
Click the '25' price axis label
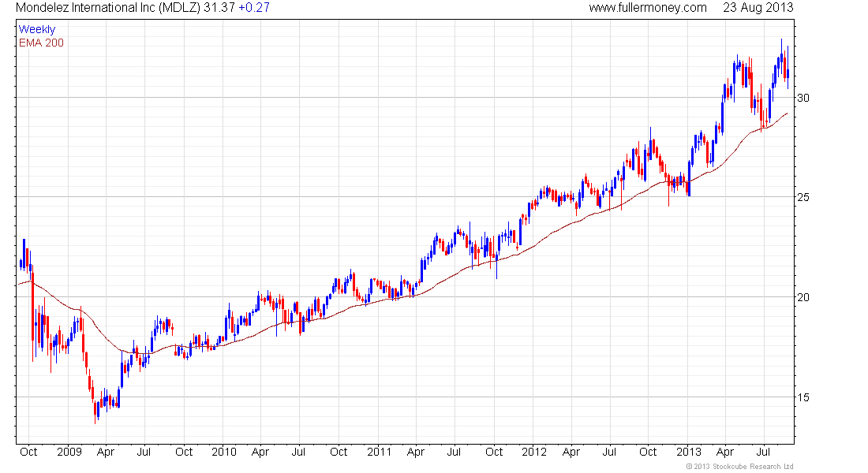tap(803, 198)
